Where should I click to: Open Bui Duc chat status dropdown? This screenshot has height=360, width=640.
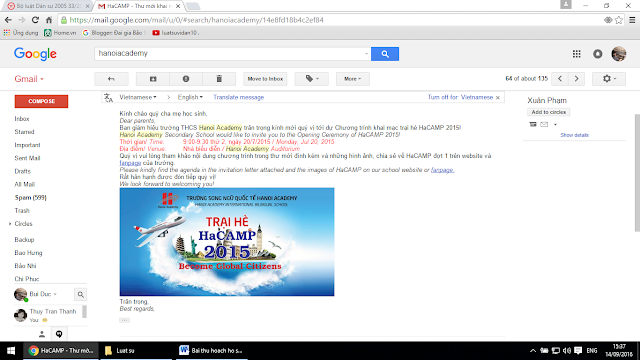click(43, 294)
